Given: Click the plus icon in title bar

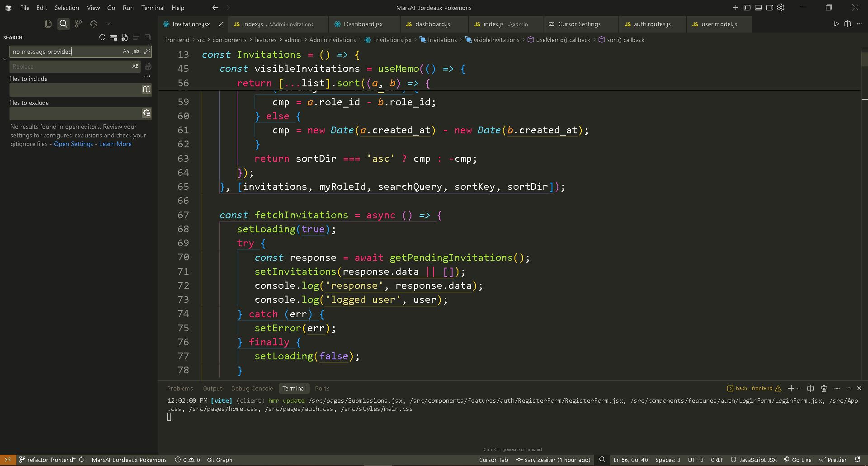Looking at the screenshot, I should (736, 8).
